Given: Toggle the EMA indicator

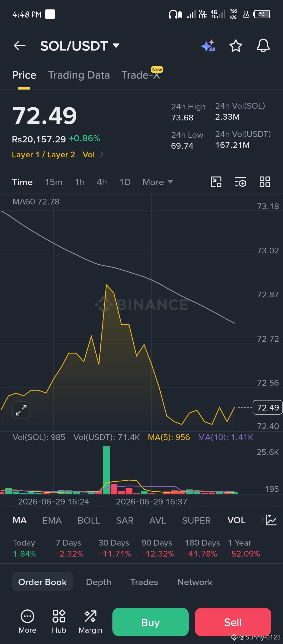Looking at the screenshot, I should pos(52,520).
